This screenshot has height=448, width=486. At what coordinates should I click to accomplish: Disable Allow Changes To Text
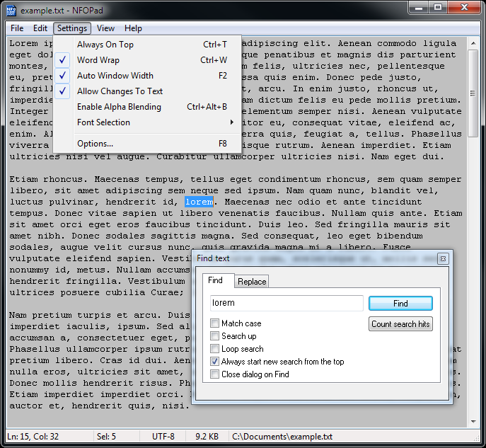(120, 91)
